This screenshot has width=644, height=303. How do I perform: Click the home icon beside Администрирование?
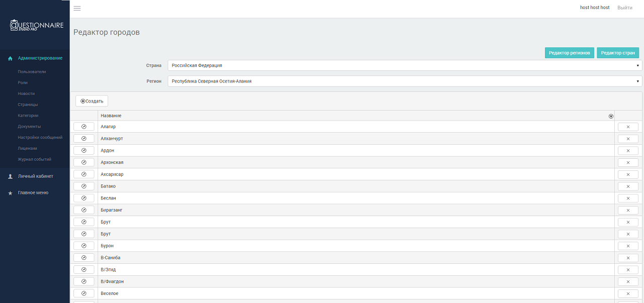10,58
